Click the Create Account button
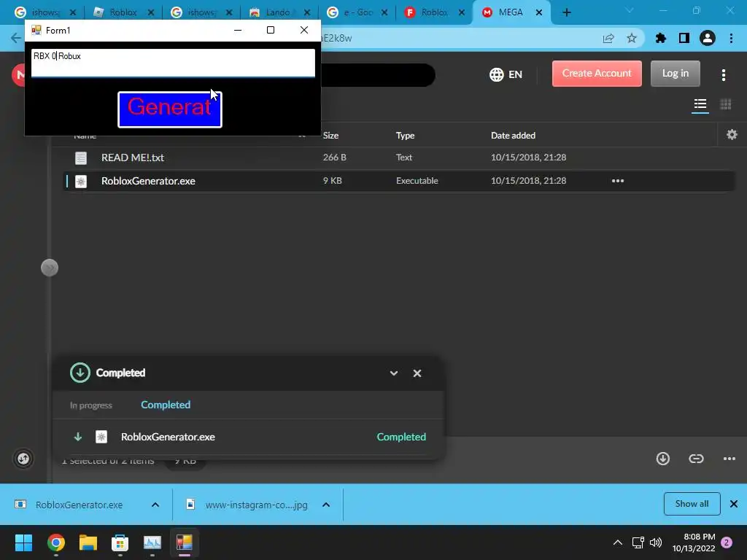This screenshot has width=747, height=560. 597,74
